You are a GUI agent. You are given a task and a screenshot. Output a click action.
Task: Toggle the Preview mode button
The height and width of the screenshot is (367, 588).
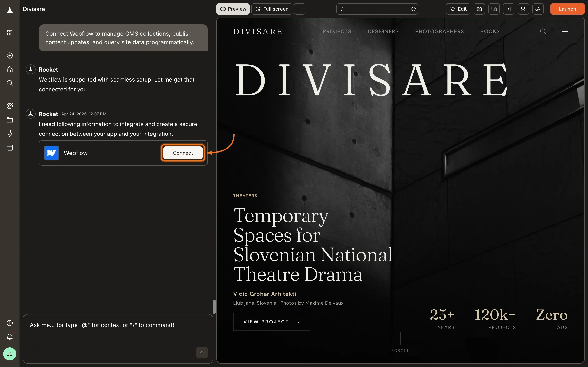coord(233,9)
